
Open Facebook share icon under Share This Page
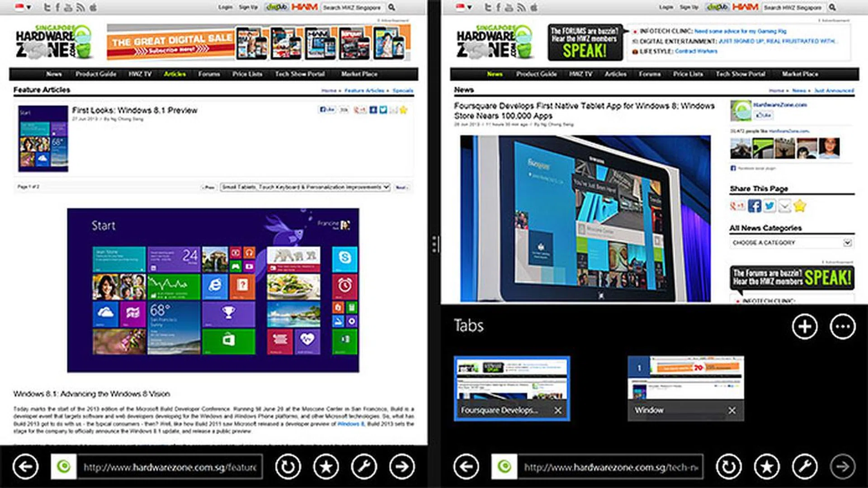point(754,206)
